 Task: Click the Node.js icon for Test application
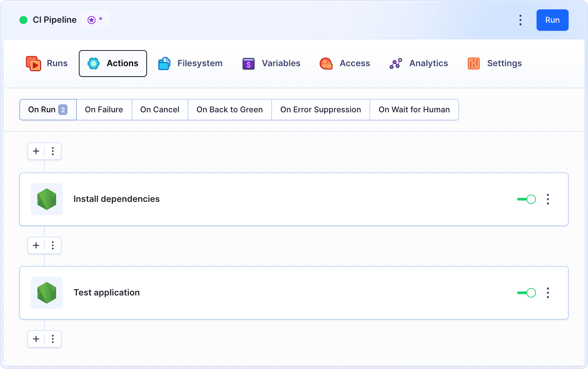47,293
